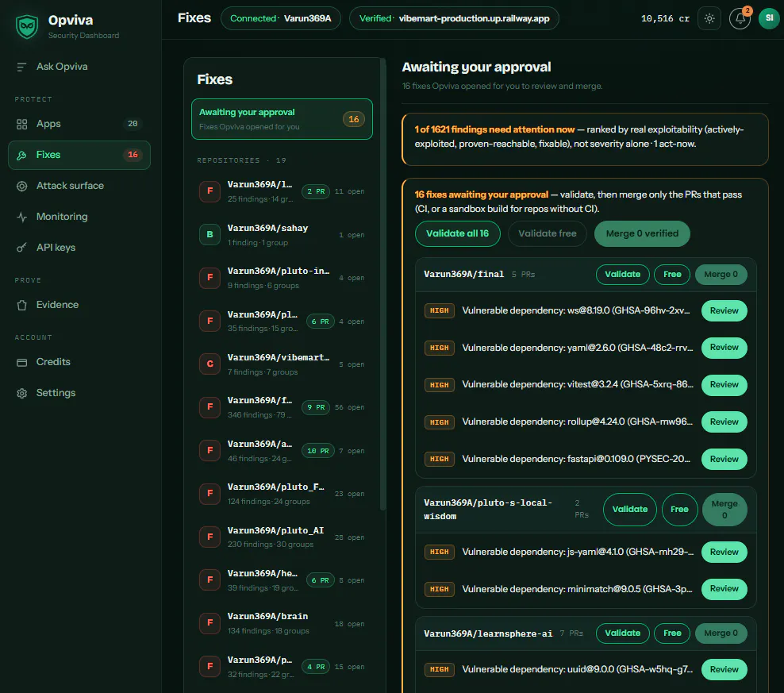Open Attack surface page
The width and height of the screenshot is (784, 693).
tap(79, 186)
